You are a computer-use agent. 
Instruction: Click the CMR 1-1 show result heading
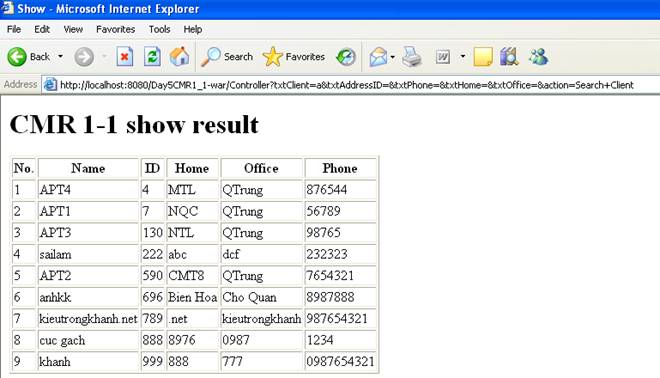134,125
